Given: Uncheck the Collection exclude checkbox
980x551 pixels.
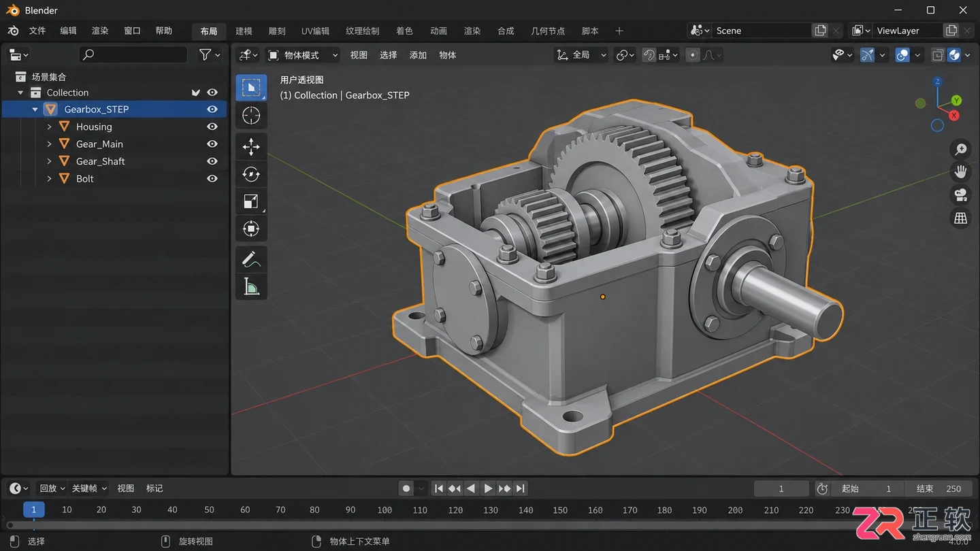Looking at the screenshot, I should point(196,93).
